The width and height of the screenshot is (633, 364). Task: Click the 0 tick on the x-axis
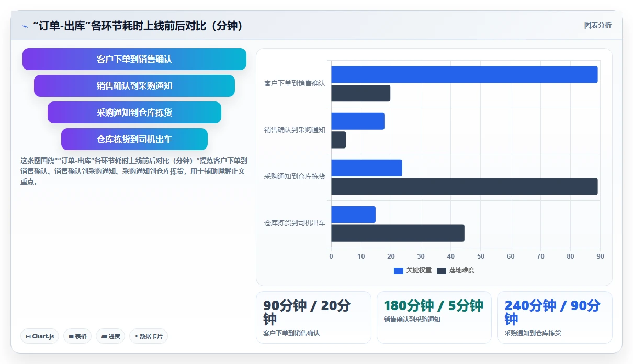331,256
